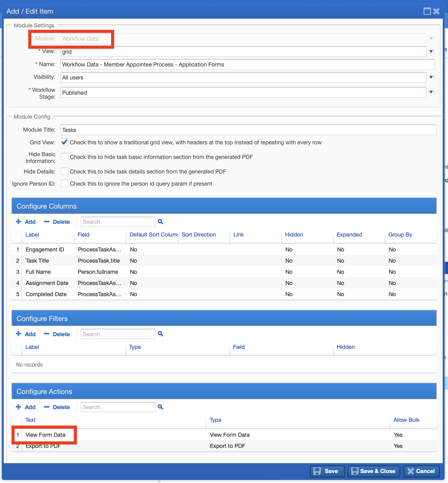Click Save & Close button

(x=374, y=471)
